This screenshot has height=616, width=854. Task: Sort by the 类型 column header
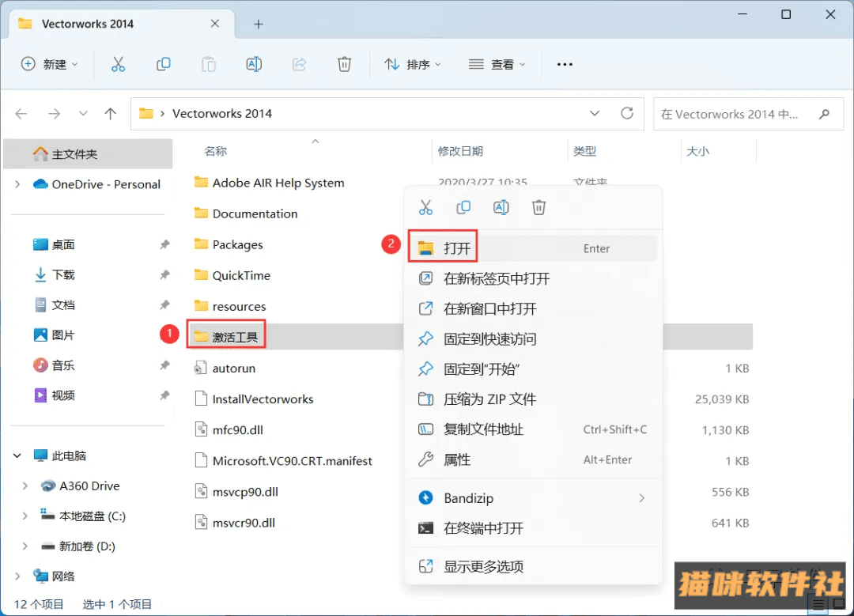point(584,151)
